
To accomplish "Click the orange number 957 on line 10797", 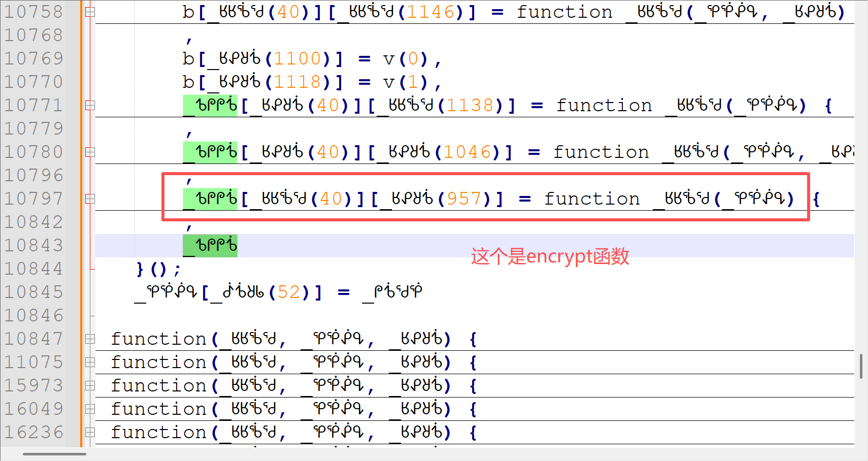I will (x=464, y=199).
